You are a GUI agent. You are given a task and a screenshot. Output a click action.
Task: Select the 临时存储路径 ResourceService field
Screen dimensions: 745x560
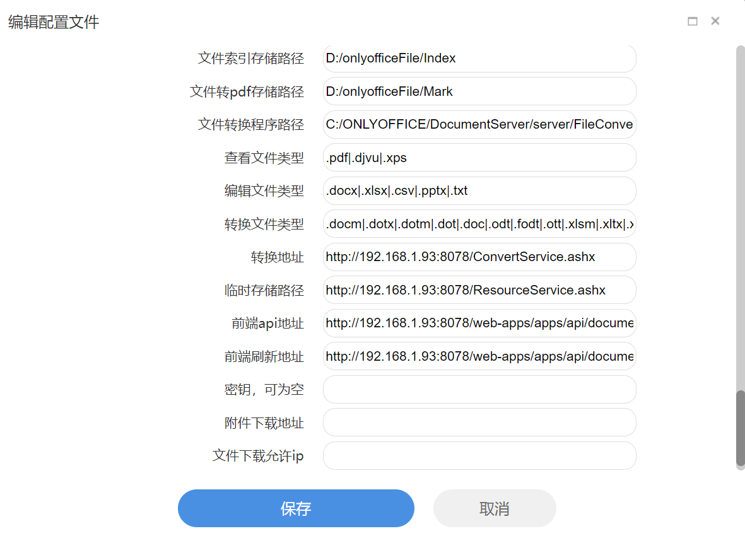coord(479,290)
